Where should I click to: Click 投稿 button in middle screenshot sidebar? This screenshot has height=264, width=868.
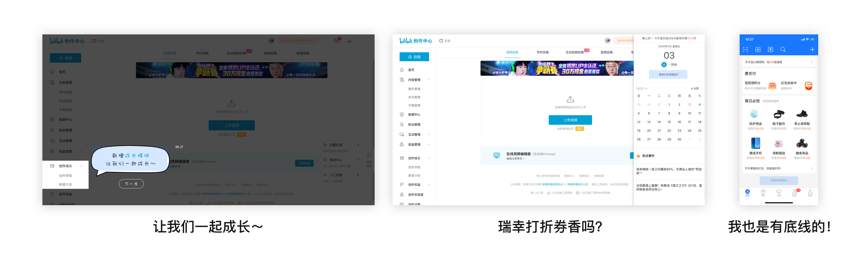pos(414,57)
